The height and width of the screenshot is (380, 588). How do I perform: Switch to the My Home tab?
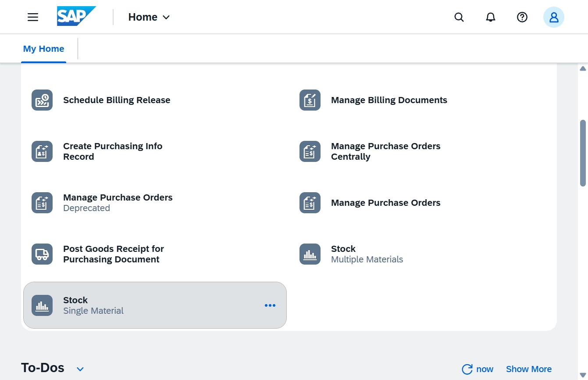point(43,49)
